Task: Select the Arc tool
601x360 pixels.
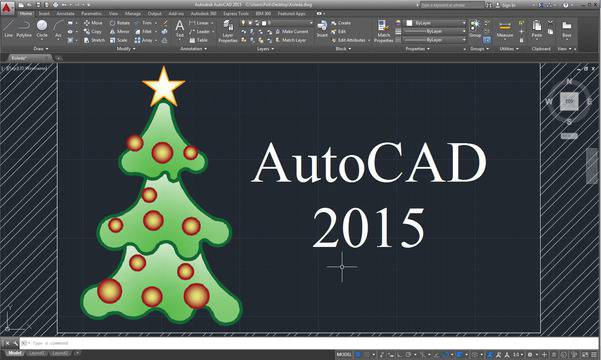Action: tap(58, 29)
